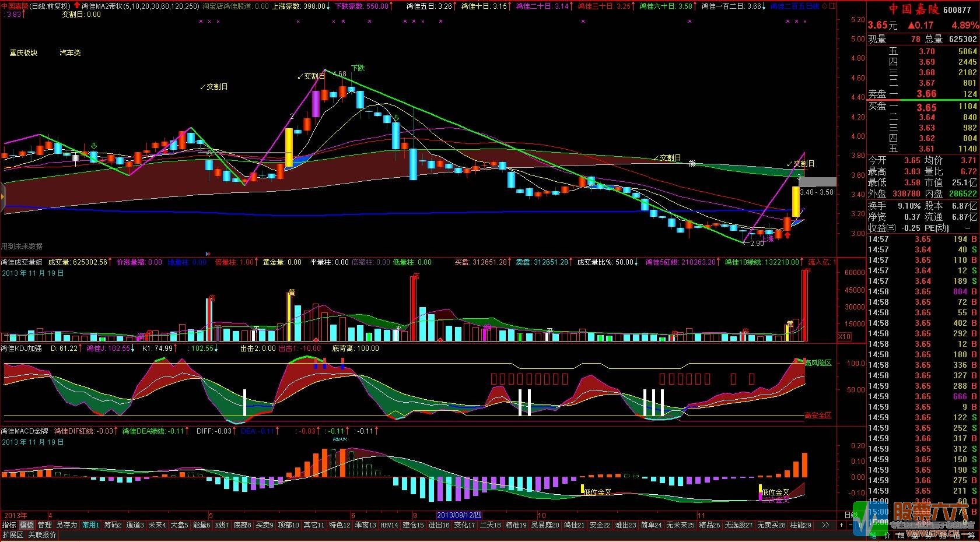This screenshot has height=542, width=980.
Task: Click the X10 scale label in volume pane
Action: pyautogui.click(x=844, y=336)
